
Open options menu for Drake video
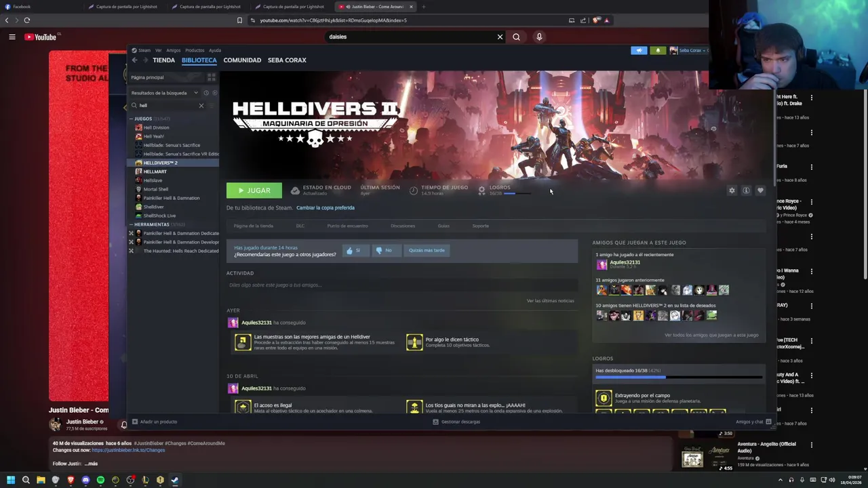pyautogui.click(x=811, y=98)
